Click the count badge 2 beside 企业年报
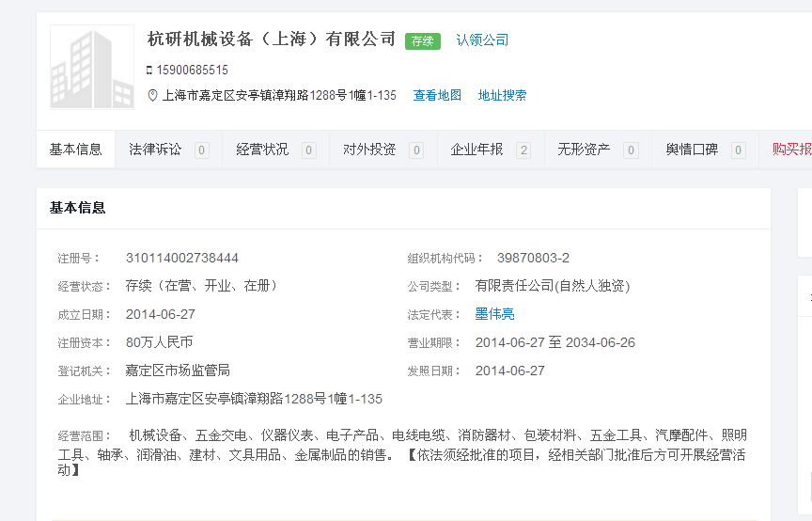 (523, 150)
